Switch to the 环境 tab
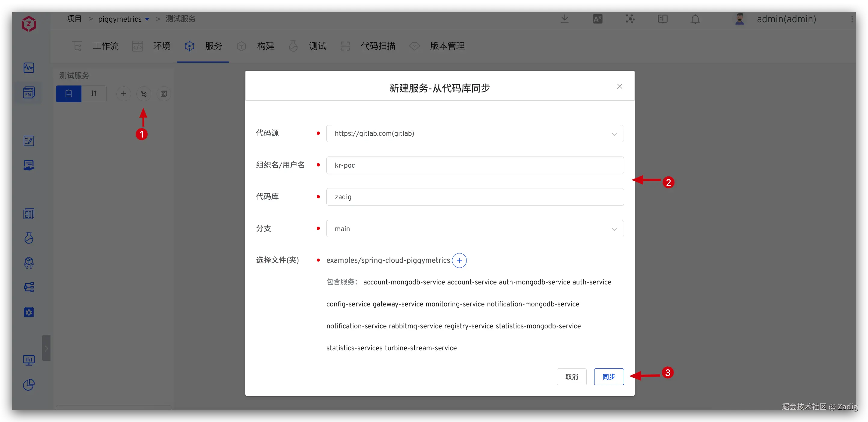868x422 pixels. coord(161,46)
